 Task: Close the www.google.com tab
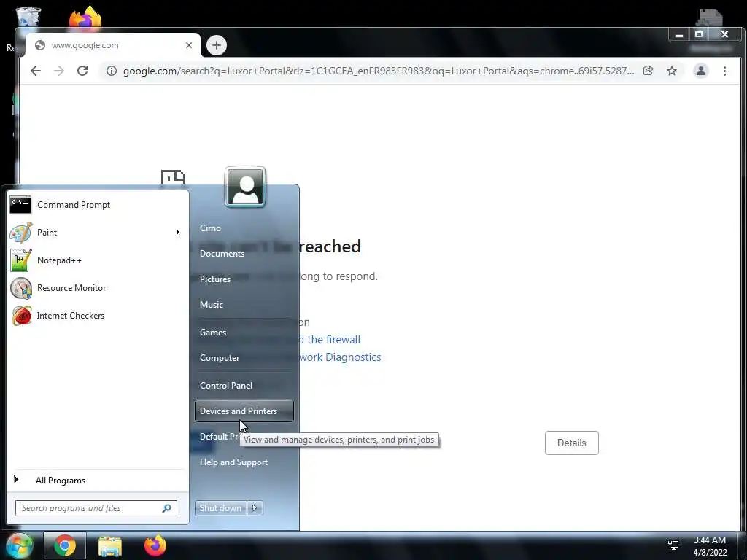click(189, 45)
